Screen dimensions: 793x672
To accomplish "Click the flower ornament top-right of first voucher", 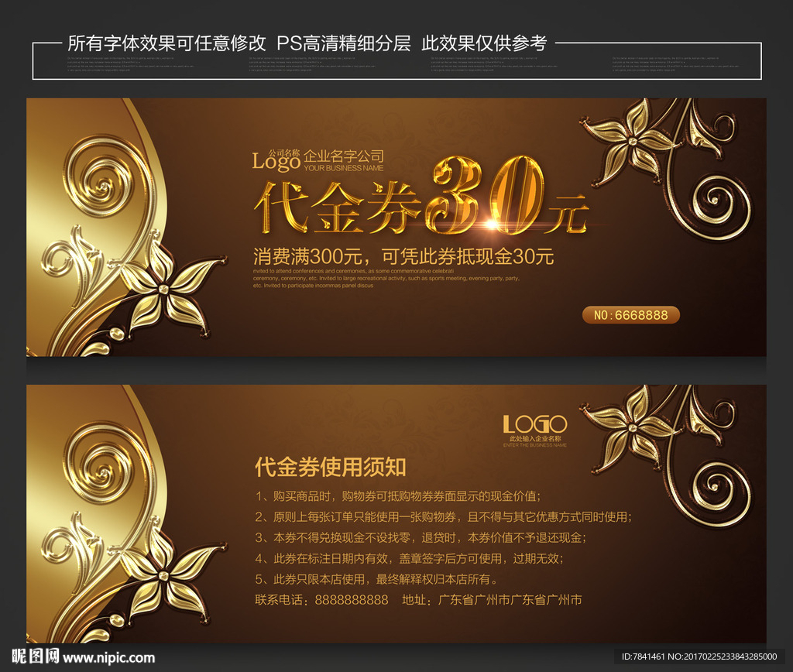I will coord(632,139).
